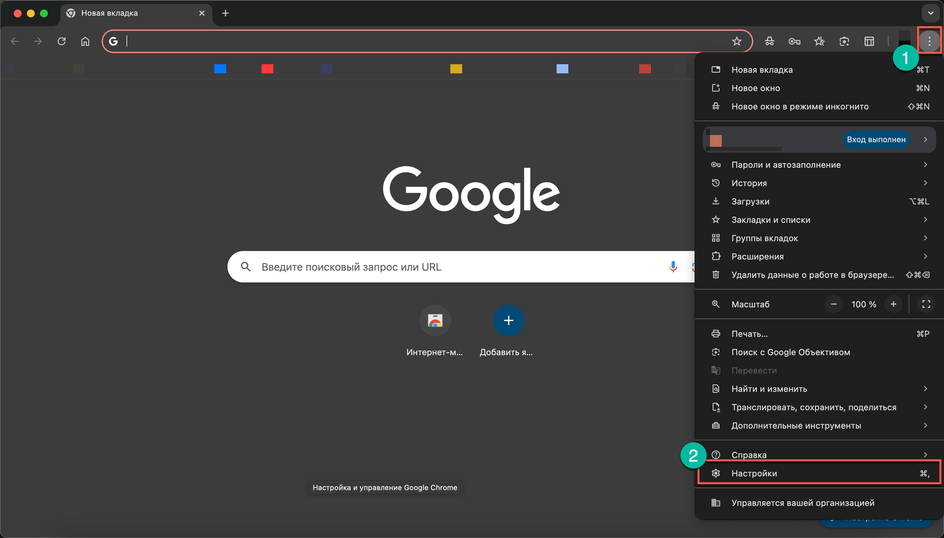
Task: Open a new tab with the plus button
Action: pos(225,13)
